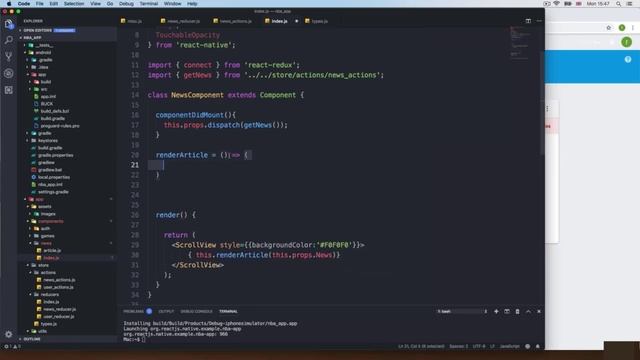This screenshot has height=360, width=640.
Task: Open the Debug menu
Action: tap(126, 4)
